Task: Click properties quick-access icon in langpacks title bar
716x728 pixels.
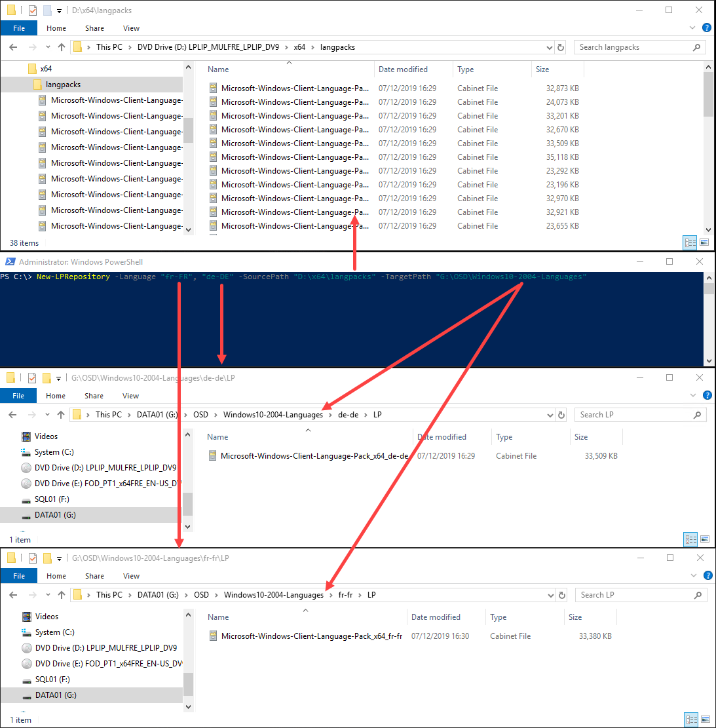Action: 33,10
